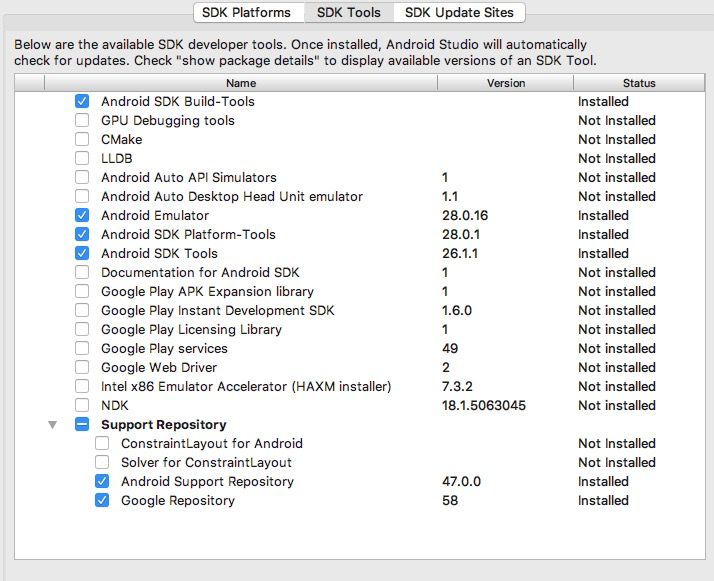The width and height of the screenshot is (714, 581).
Task: Check Documentation for Android SDK checkbox
Action: pyautogui.click(x=82, y=272)
